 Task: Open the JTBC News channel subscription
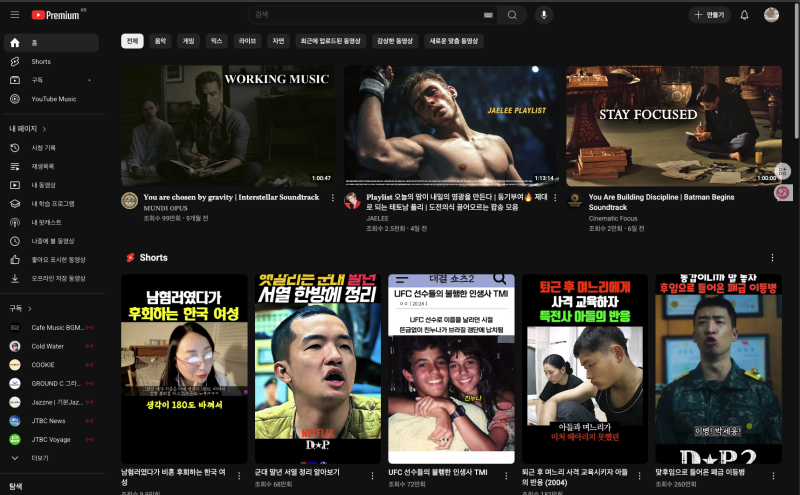(48, 420)
